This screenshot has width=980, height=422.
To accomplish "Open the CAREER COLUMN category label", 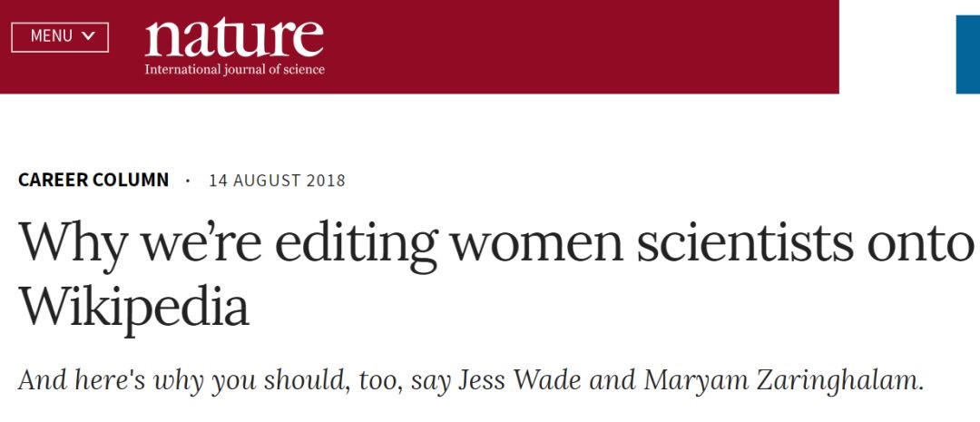I will [x=93, y=180].
